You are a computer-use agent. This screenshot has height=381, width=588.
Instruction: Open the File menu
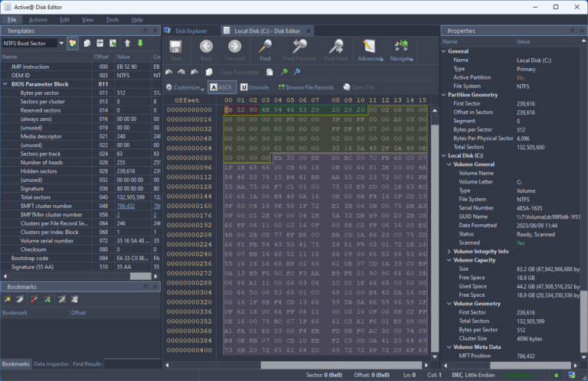click(12, 20)
